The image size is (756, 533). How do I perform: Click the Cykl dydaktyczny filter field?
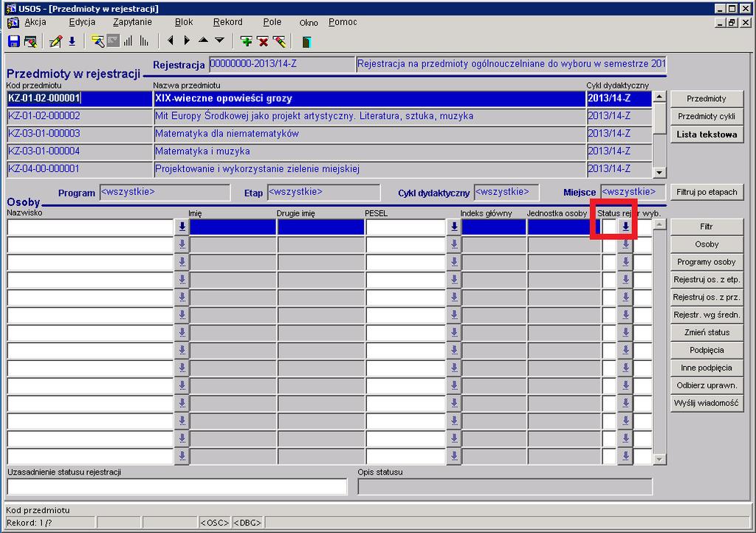506,192
